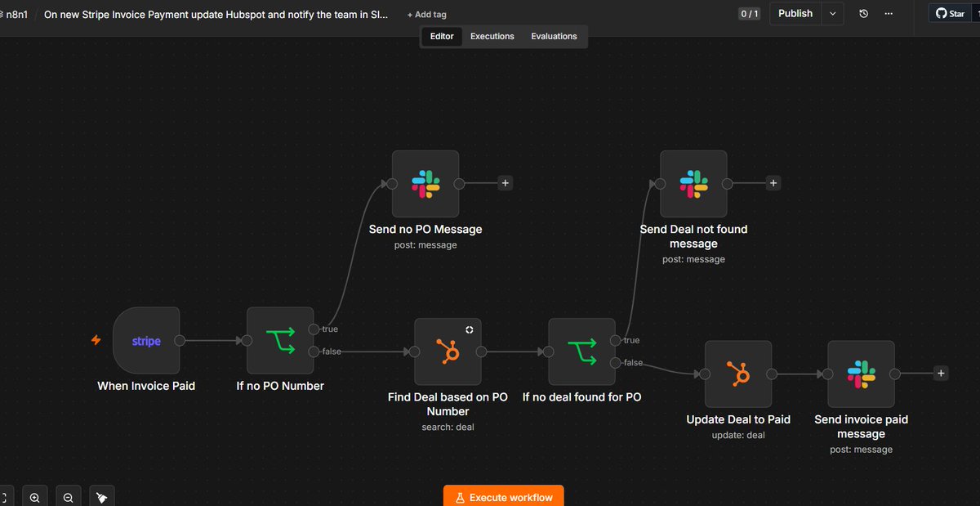Click the 'When Invoice Paid' label
The image size is (980, 506).
pos(146,386)
